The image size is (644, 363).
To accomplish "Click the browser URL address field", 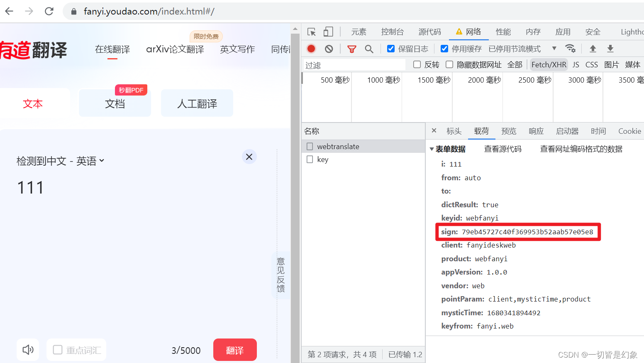I will pyautogui.click(x=353, y=11).
